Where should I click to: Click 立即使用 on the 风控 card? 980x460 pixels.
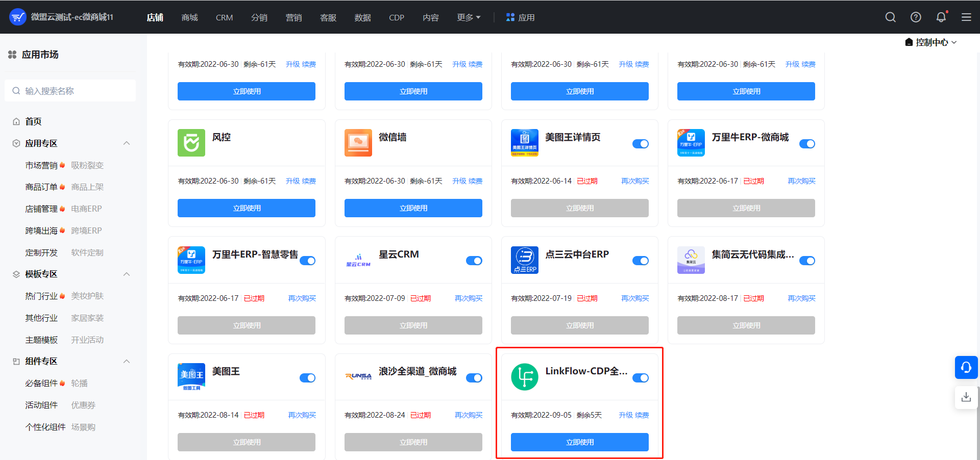click(247, 208)
